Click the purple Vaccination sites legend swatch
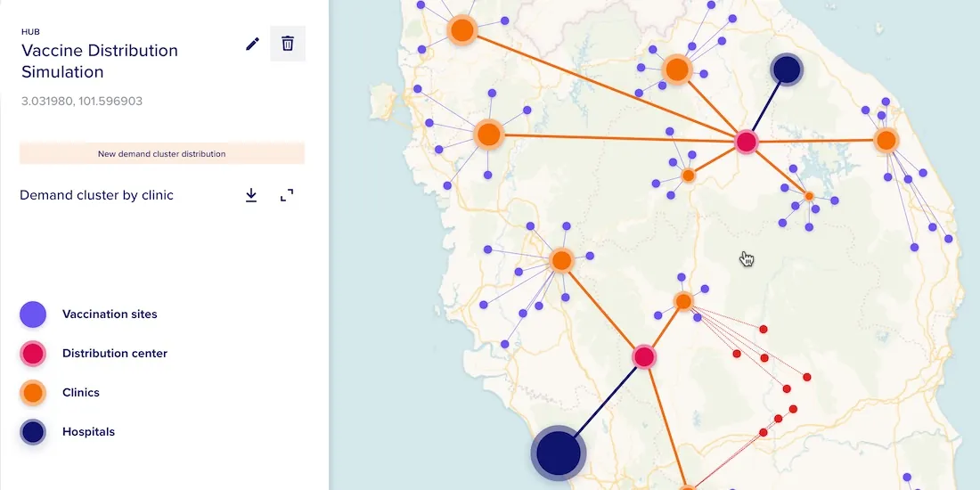Screen dimensions: 980x490 pyautogui.click(x=33, y=314)
